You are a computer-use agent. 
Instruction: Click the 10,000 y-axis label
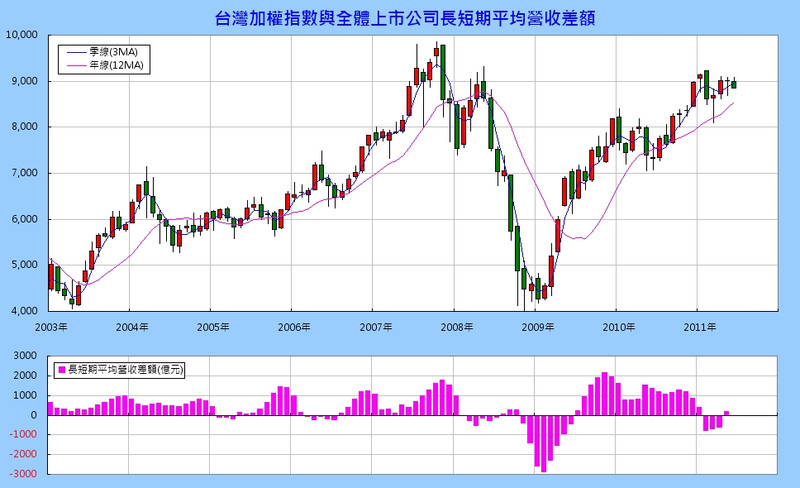(22, 35)
